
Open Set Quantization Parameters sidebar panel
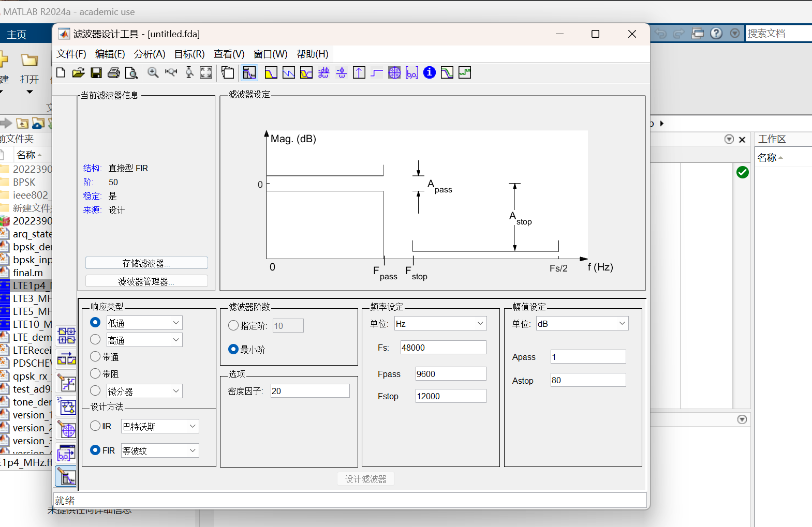point(66,383)
